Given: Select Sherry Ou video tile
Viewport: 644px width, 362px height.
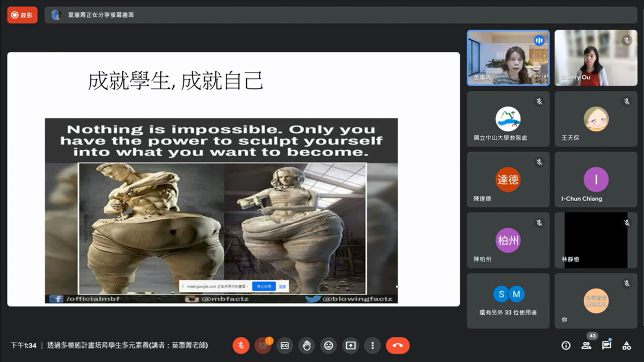Looking at the screenshot, I should coord(596,58).
